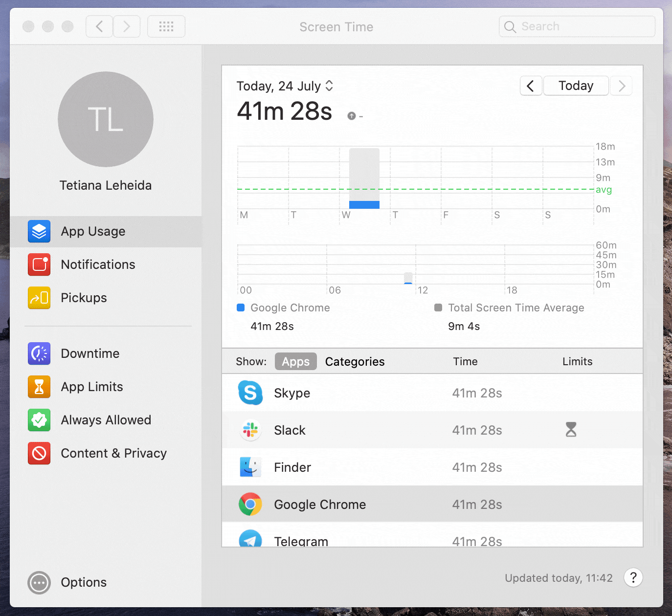The image size is (672, 616).
Task: Click the 9m 4s average value
Action: pos(464,326)
